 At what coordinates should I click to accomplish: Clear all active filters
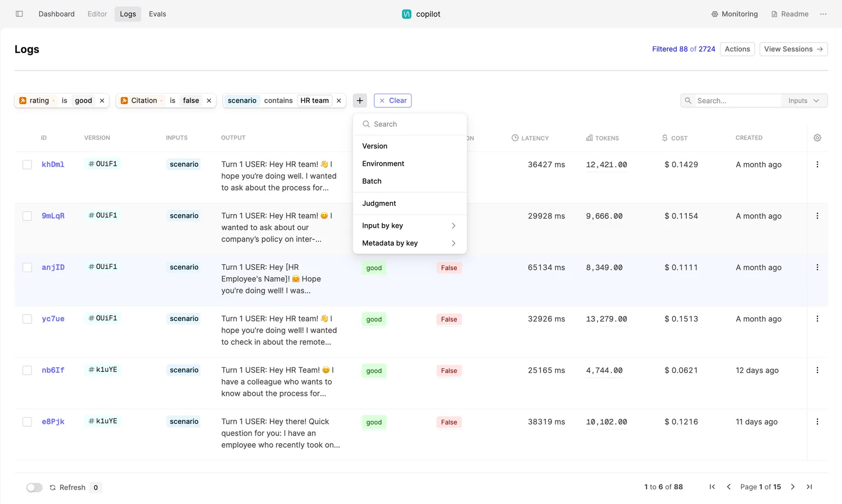coord(393,100)
